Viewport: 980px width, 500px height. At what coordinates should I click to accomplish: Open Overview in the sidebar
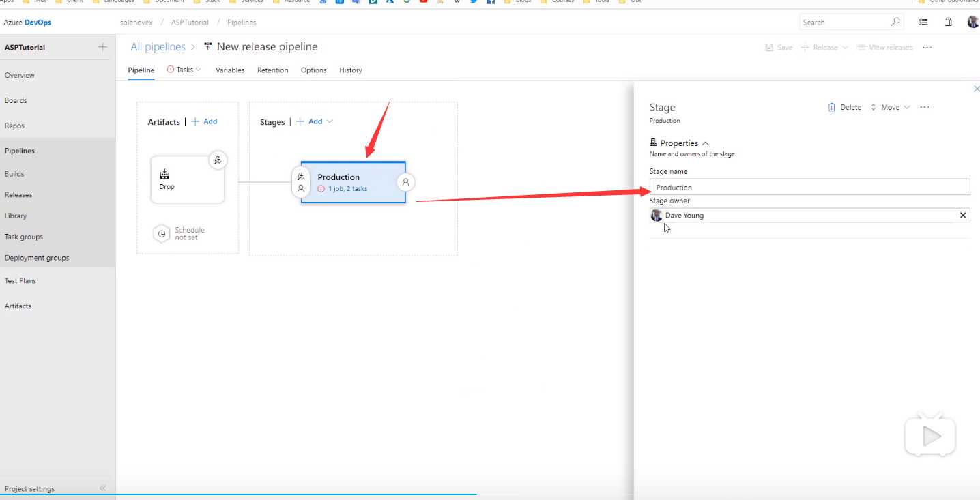(20, 75)
